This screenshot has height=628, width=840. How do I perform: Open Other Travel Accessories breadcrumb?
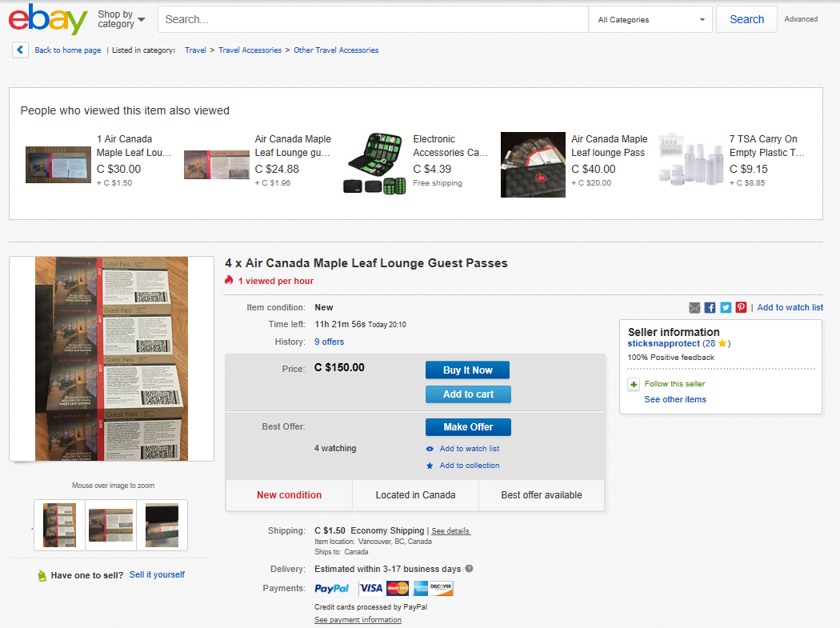pyautogui.click(x=336, y=50)
